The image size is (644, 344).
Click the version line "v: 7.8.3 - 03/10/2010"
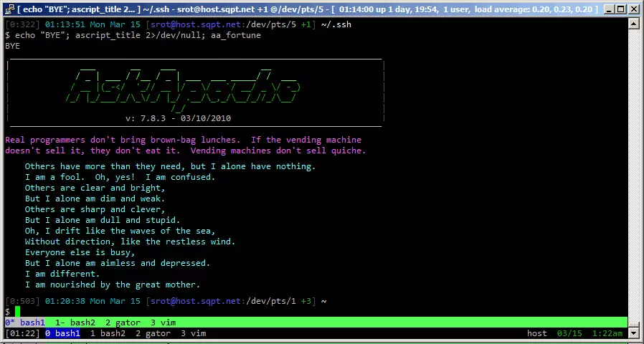(x=178, y=118)
